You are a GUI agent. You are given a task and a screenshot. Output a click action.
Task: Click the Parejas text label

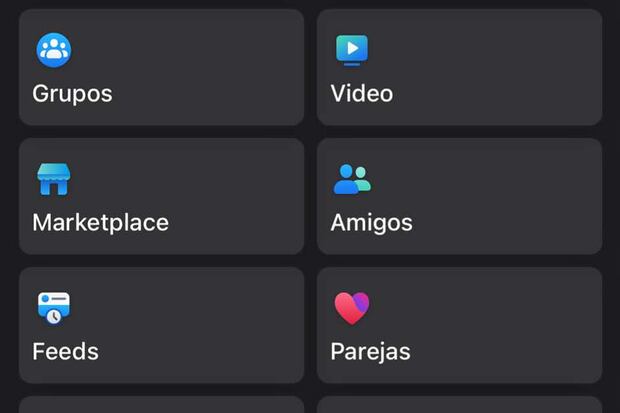tap(370, 352)
